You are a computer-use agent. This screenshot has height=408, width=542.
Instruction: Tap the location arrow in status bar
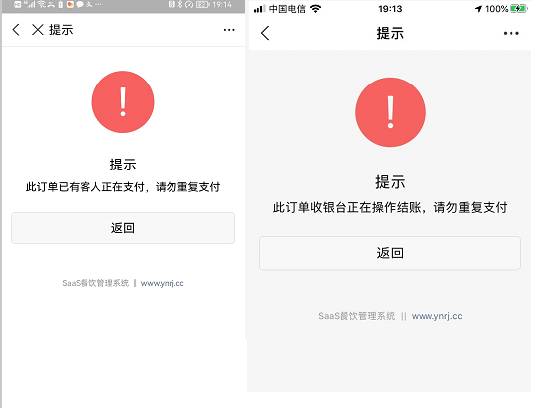click(x=479, y=9)
